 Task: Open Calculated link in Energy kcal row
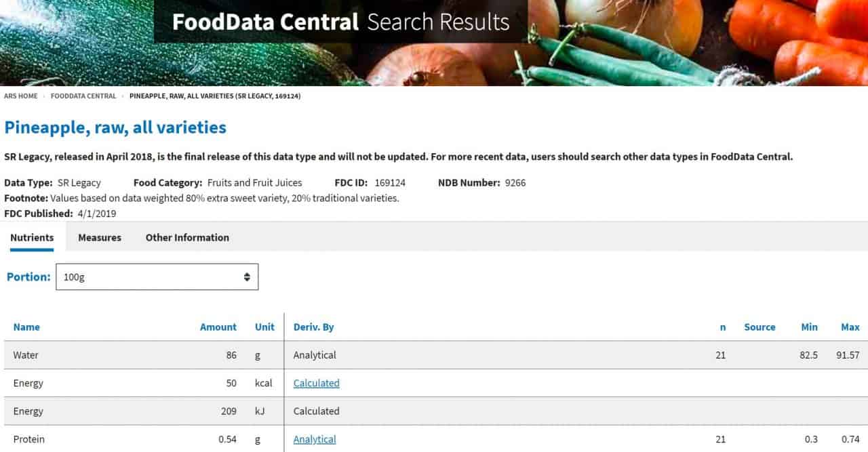pyautogui.click(x=316, y=383)
